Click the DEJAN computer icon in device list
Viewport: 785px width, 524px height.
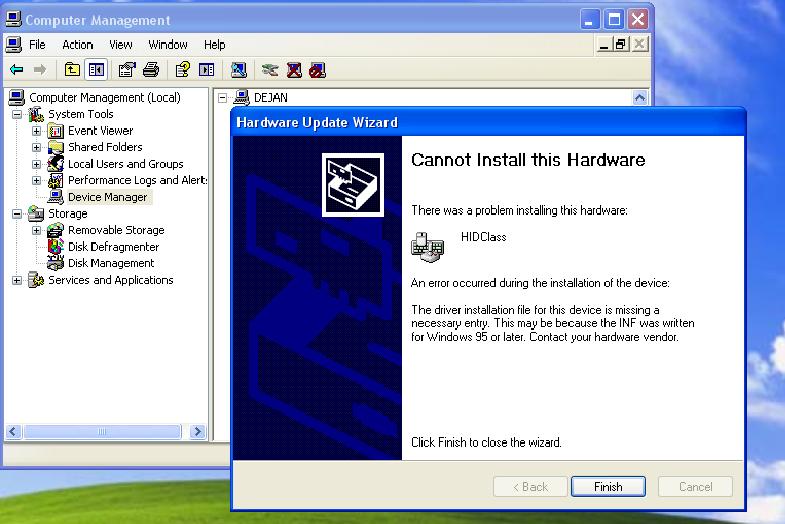click(x=242, y=98)
